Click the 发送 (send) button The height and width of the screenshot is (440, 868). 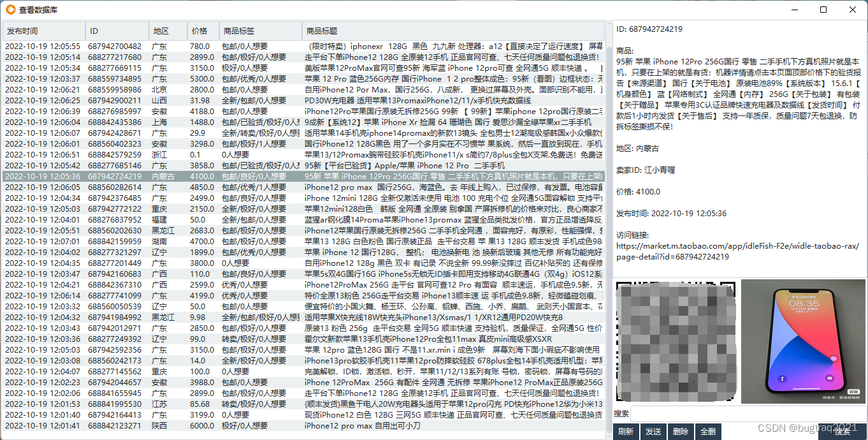click(x=653, y=432)
